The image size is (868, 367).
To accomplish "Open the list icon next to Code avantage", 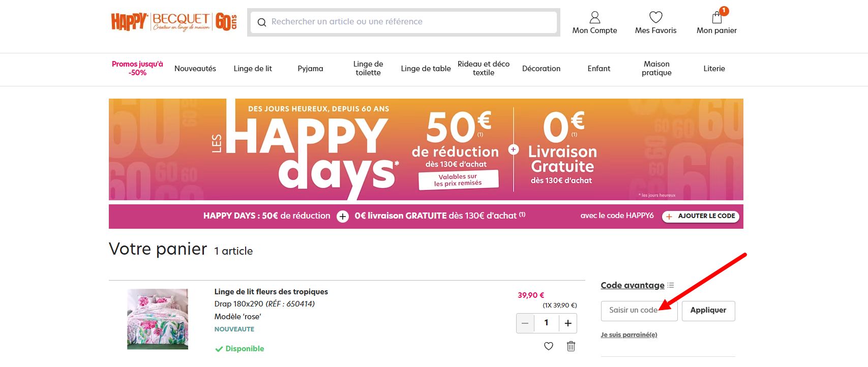I will pyautogui.click(x=671, y=285).
